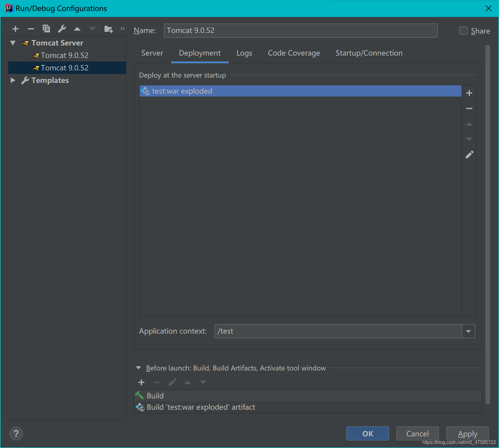Open the Startup/Connection tab

369,53
